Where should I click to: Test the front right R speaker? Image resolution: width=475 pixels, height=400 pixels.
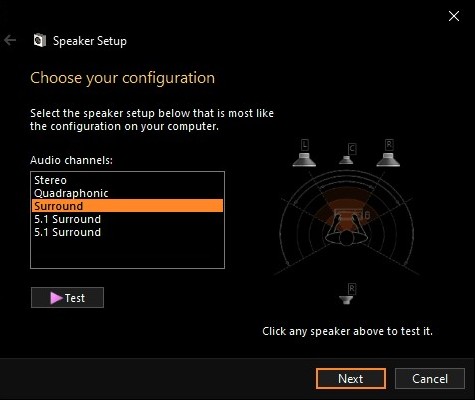pos(388,153)
